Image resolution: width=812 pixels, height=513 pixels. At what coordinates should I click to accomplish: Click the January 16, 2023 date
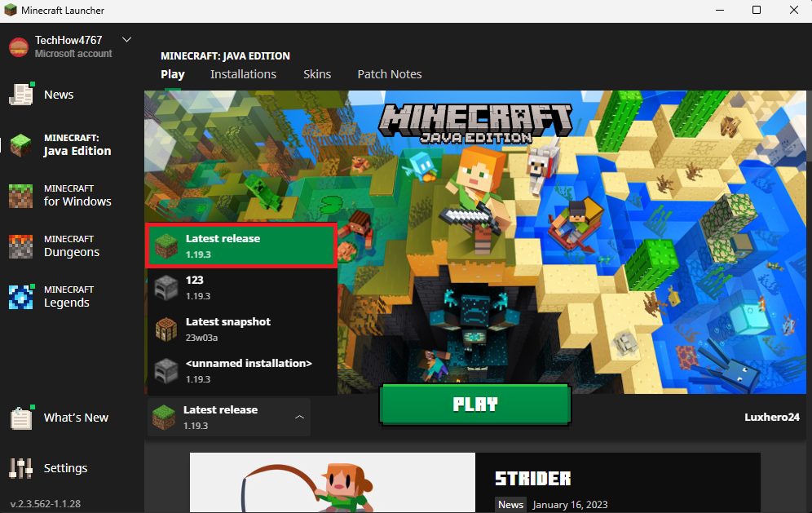coord(570,505)
